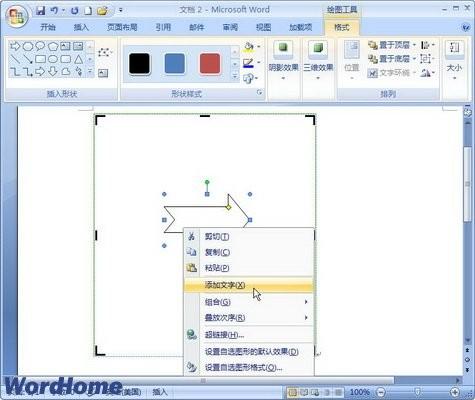Screen dimensions: 475x400
Task: Click the New document icon in Quick Access toolbar
Action: (88, 11)
